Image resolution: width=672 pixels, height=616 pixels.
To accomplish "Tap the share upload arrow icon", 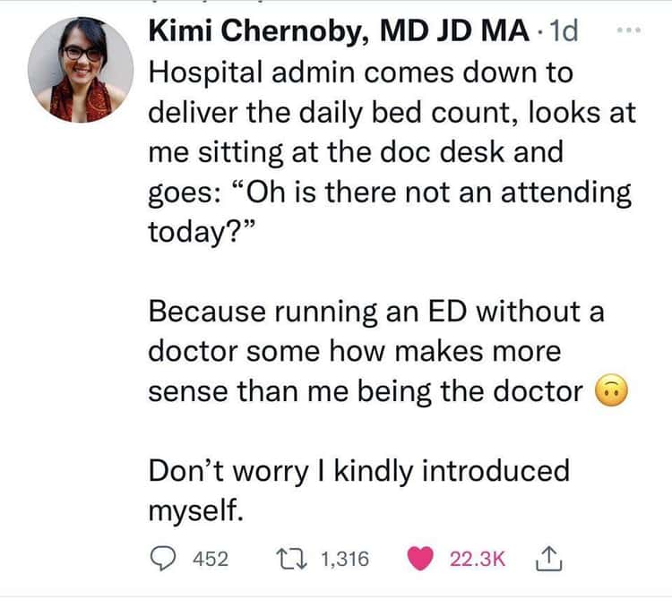I will (548, 559).
